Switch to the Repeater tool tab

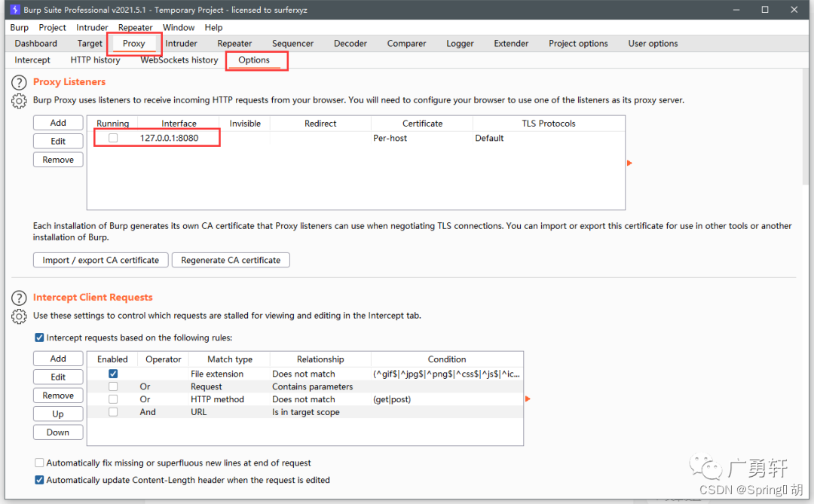tap(234, 44)
